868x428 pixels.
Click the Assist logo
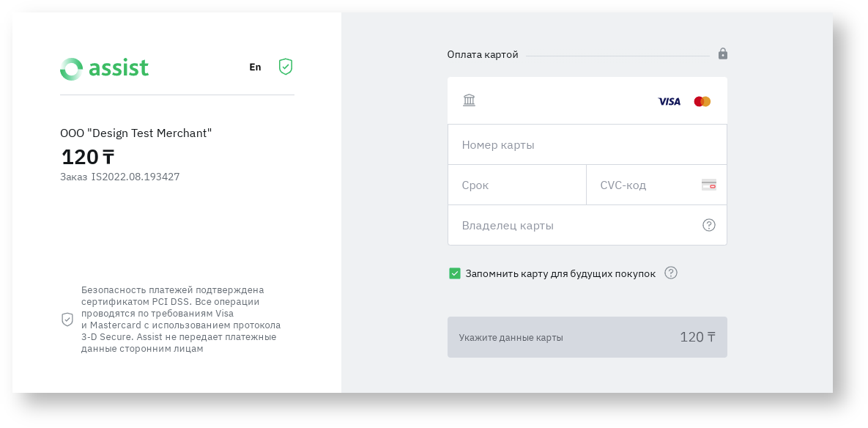pyautogui.click(x=104, y=69)
